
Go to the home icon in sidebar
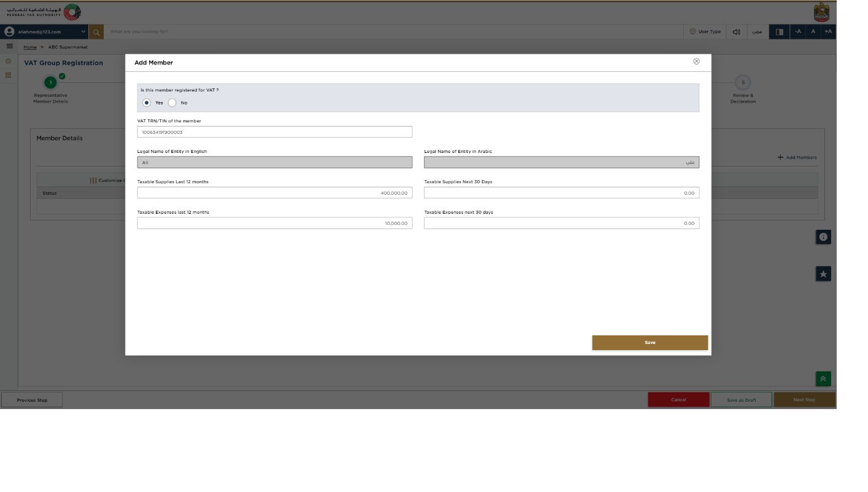(8, 61)
